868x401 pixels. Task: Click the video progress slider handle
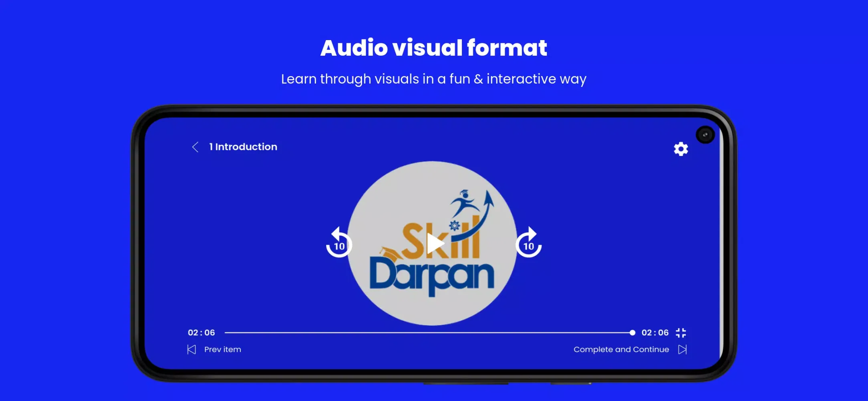tap(632, 333)
